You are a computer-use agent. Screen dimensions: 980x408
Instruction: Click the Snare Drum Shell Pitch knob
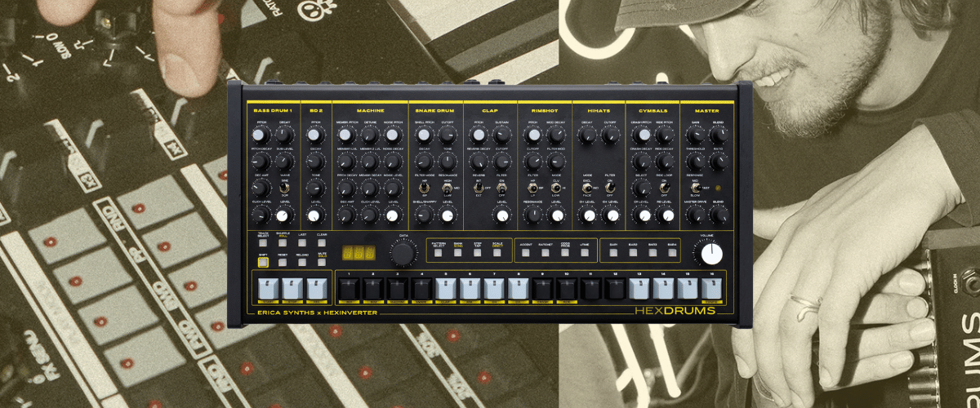click(x=425, y=135)
